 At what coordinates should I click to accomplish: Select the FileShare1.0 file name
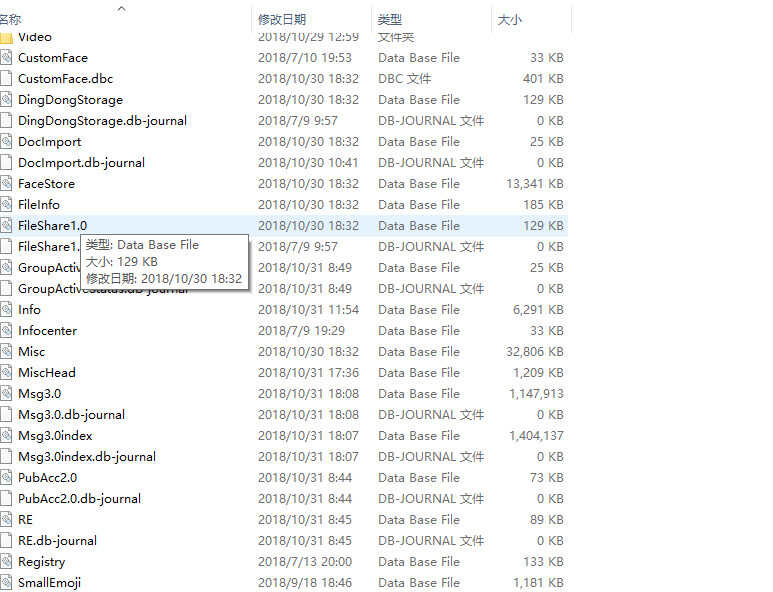point(52,226)
